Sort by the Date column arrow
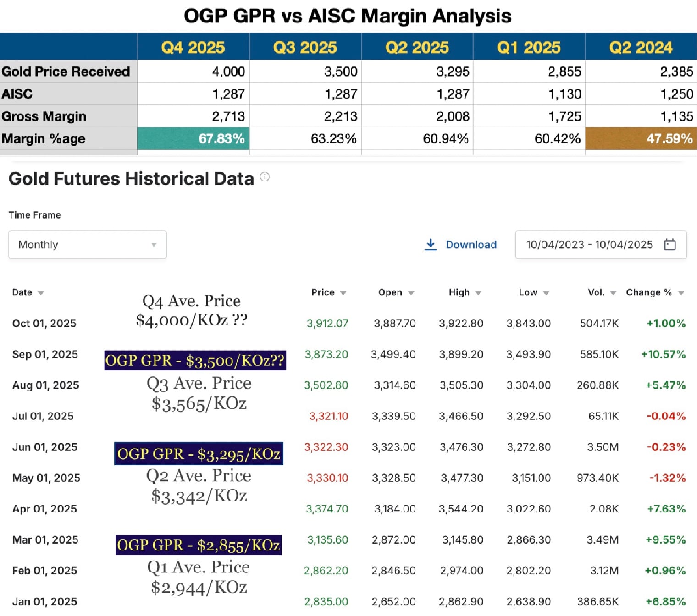 click(41, 293)
